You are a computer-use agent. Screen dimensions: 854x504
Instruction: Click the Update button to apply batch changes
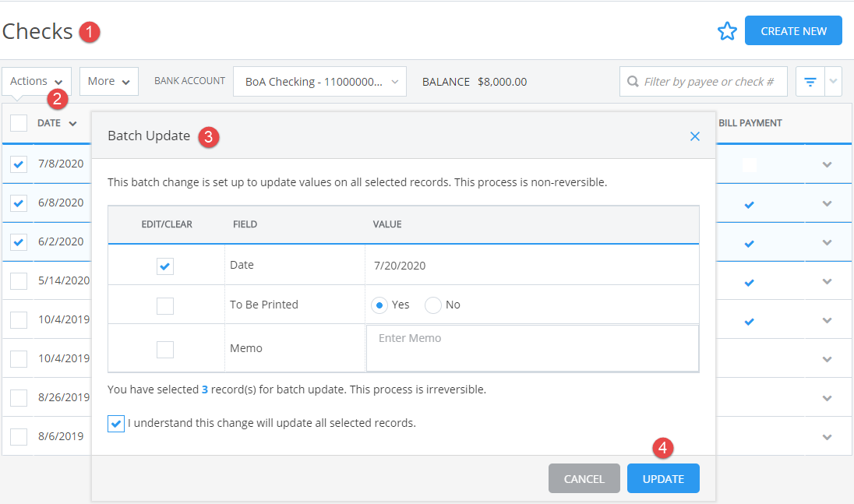pyautogui.click(x=663, y=478)
